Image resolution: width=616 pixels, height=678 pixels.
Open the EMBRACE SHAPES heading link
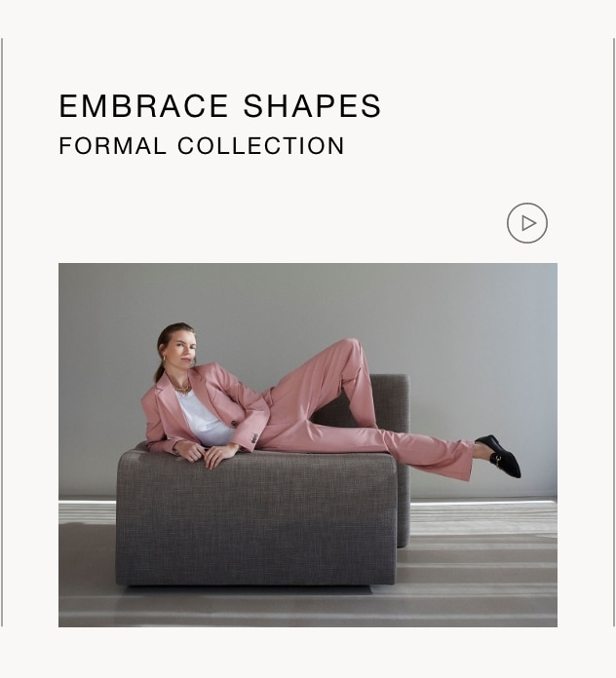[219, 106]
